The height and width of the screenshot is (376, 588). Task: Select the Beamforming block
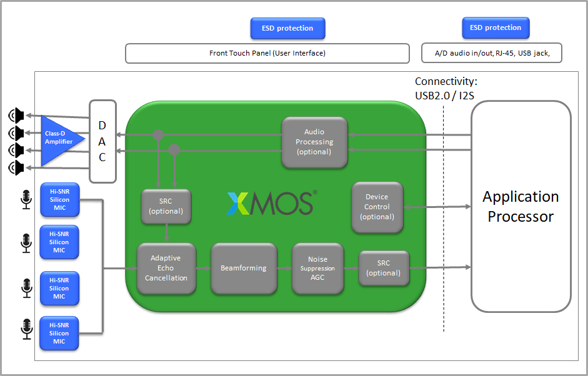pos(244,268)
